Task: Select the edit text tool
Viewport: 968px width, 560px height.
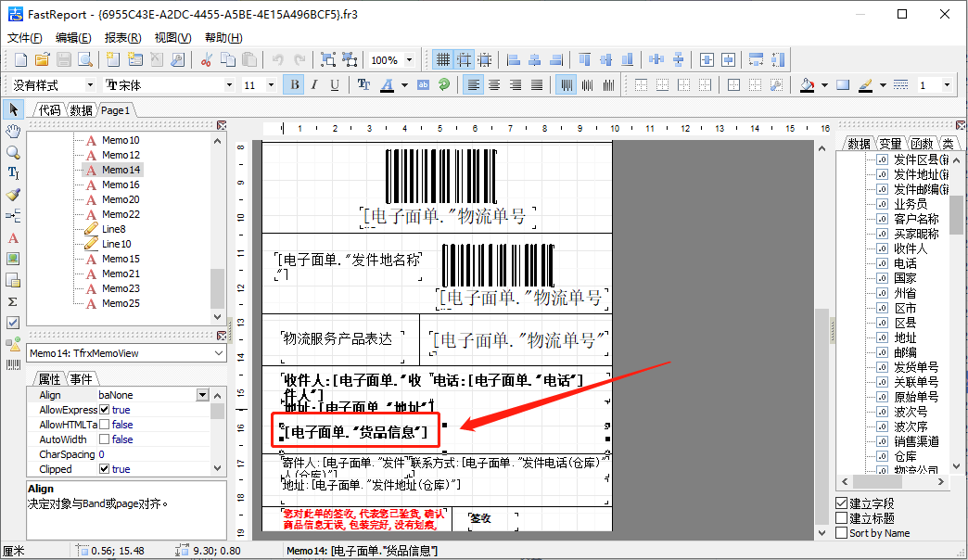Action: coord(13,173)
